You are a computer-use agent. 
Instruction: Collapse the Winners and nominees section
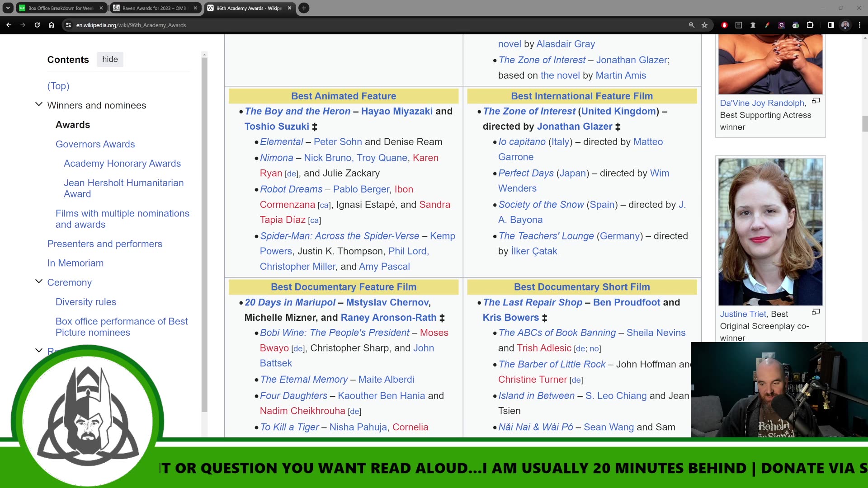tap(39, 105)
